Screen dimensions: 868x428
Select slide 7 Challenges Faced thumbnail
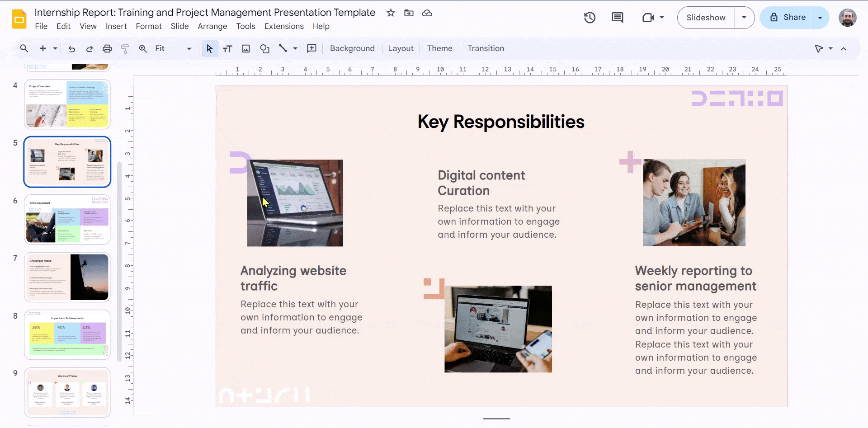(67, 277)
